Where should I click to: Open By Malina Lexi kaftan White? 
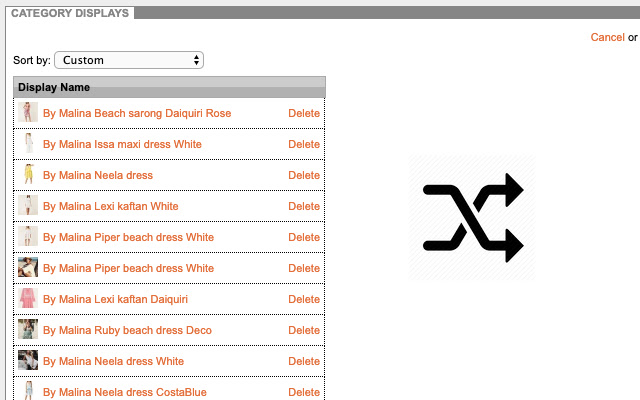(x=111, y=206)
